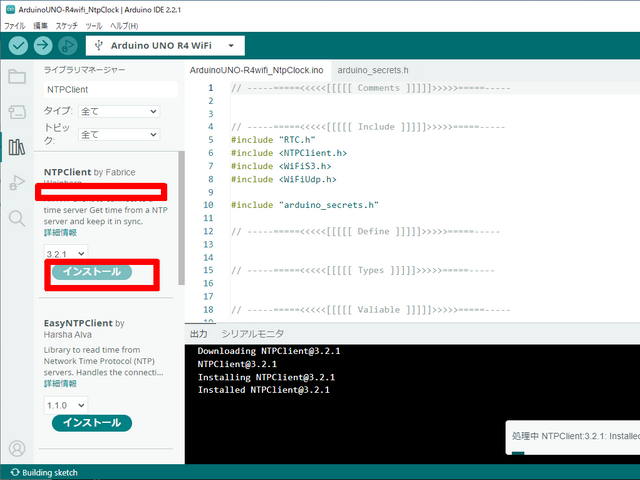Open the Debug panel in sidebar
The width and height of the screenshot is (640, 480).
pyautogui.click(x=16, y=182)
